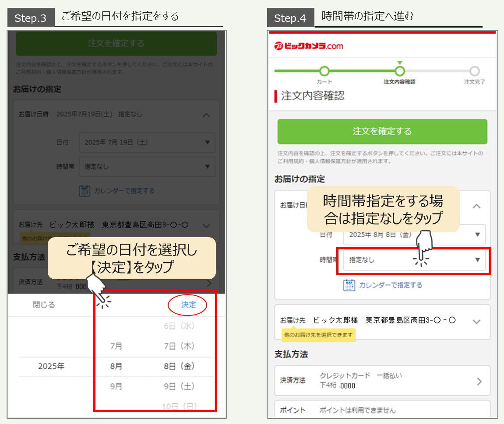Select 9日(土) in the day picker
This screenshot has height=424, width=504.
pos(179,386)
